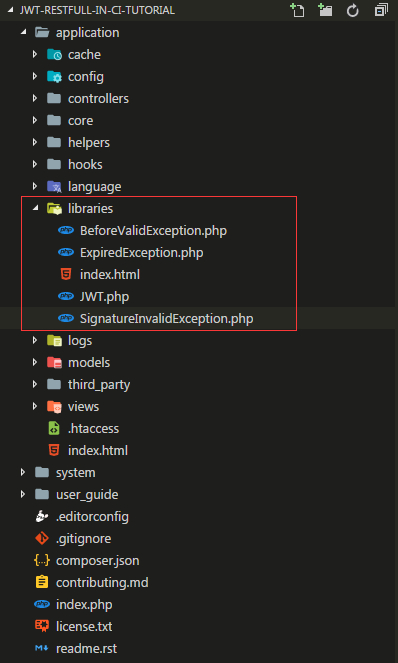Click the controllers folder icon
Image resolution: width=398 pixels, height=663 pixels.
[54, 99]
